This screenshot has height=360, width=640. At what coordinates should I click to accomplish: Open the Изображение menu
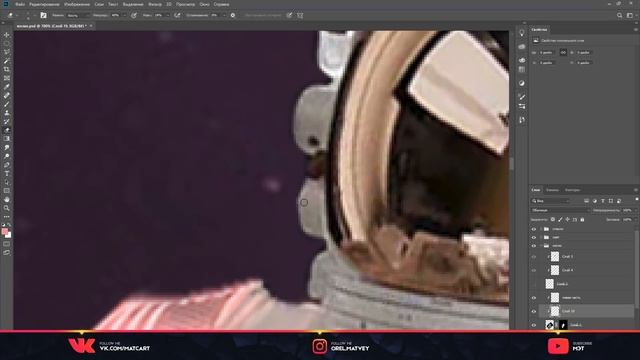pyautogui.click(x=77, y=4)
